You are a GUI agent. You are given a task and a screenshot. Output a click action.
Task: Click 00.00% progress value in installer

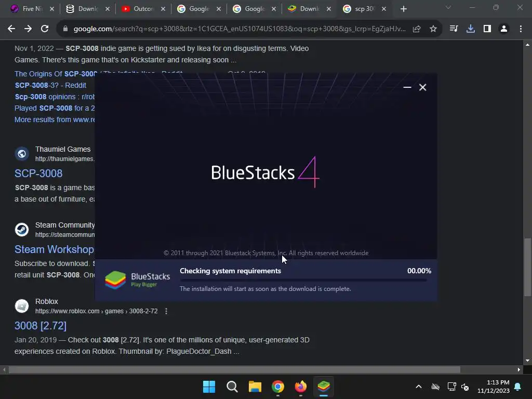tap(419, 271)
